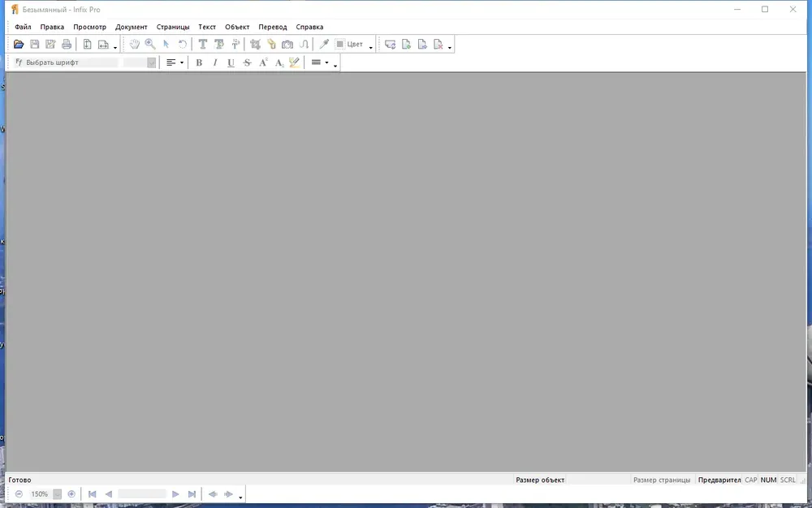Select the Camera snapshot tool
Viewport: 812px width, 508px height.
coord(287,45)
